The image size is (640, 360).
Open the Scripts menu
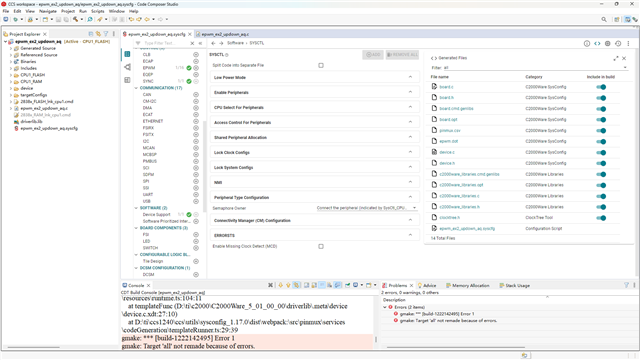click(x=98, y=11)
